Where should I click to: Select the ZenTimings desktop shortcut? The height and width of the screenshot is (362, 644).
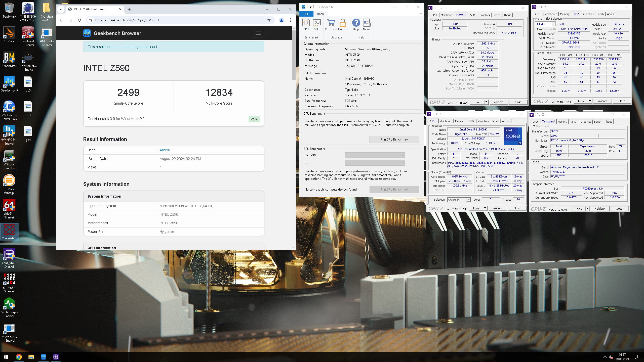[9, 307]
